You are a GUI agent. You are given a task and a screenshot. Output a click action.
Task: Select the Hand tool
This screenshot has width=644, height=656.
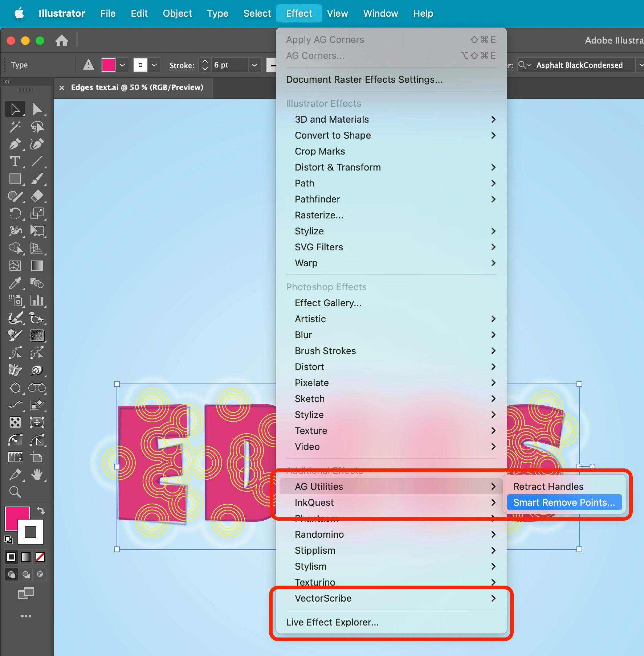click(x=38, y=475)
